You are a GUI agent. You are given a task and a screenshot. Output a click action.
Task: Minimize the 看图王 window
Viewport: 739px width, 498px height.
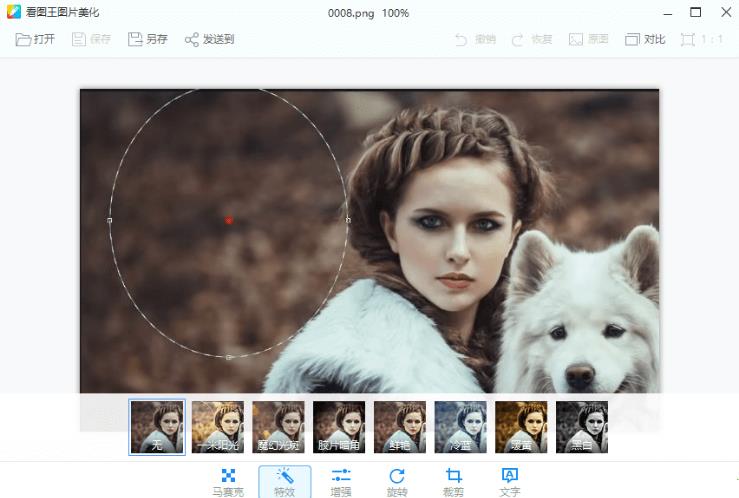point(667,13)
